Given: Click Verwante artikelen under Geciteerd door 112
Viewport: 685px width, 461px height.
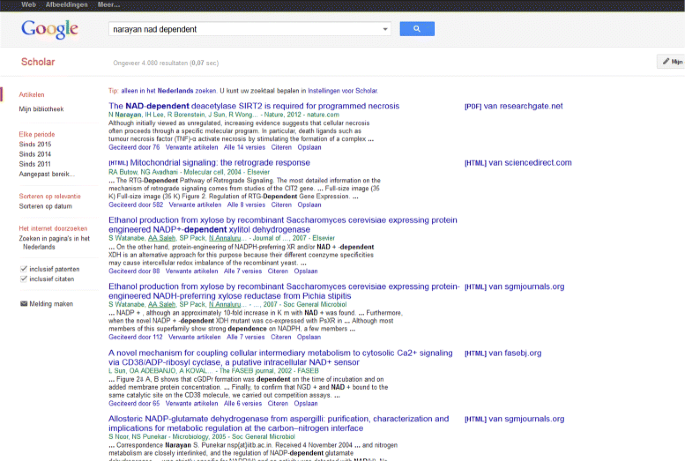Looking at the screenshot, I should 194,337.
